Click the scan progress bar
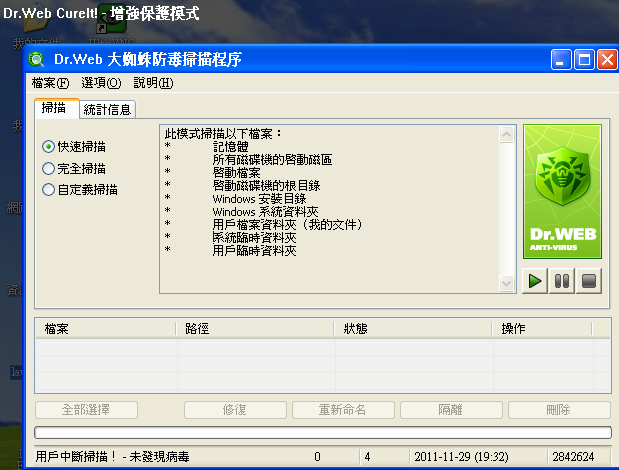 [x=323, y=433]
